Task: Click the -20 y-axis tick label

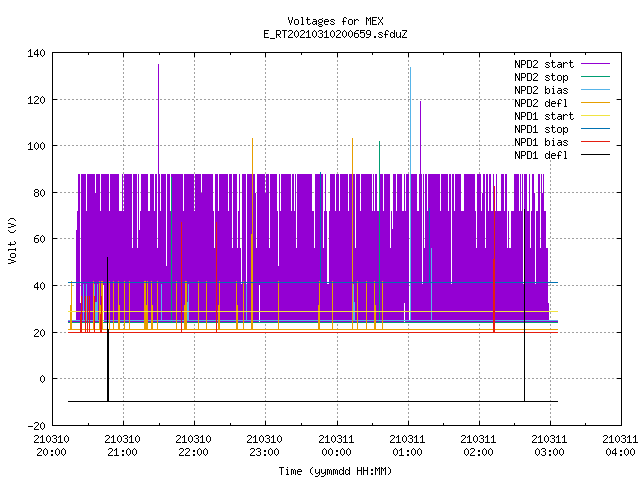Action: pos(36,426)
